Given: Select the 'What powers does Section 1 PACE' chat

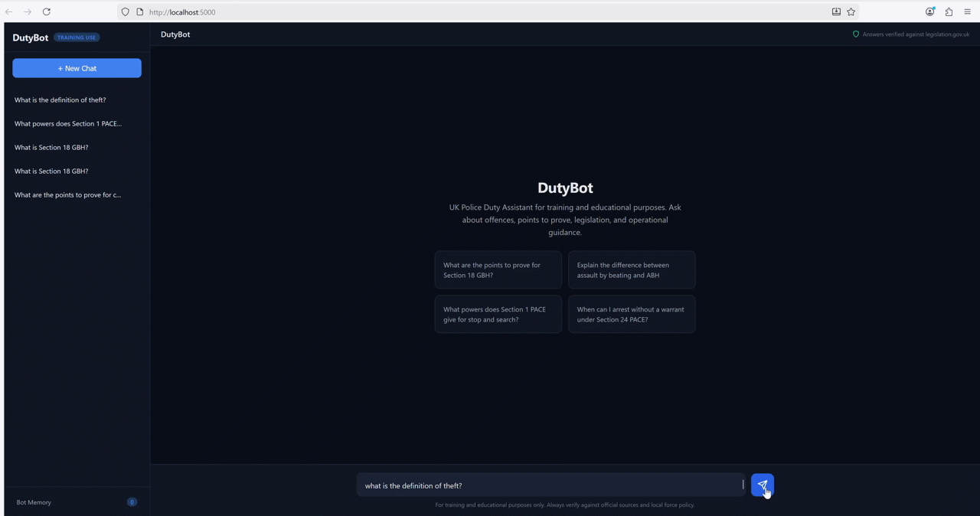Looking at the screenshot, I should click(67, 123).
